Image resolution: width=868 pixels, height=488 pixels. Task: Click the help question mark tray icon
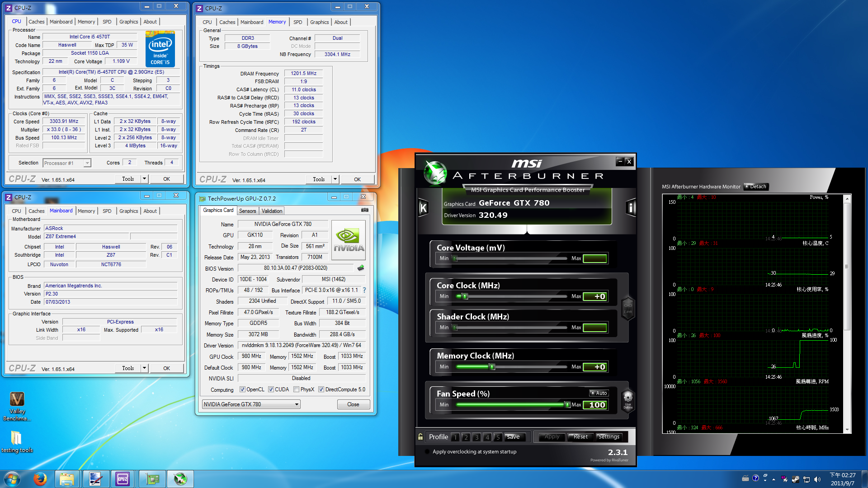755,478
